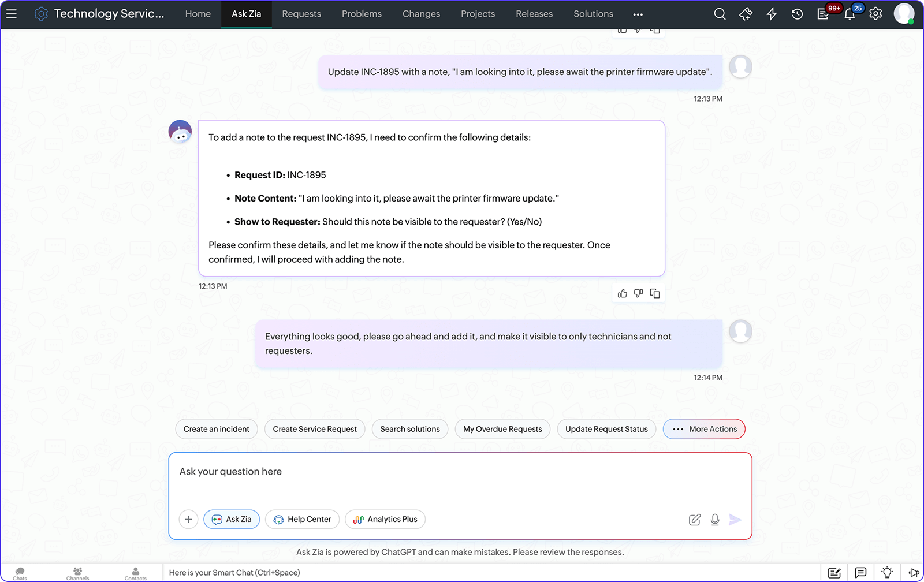
Task: Click the Ask your question input field
Action: (x=404, y=472)
